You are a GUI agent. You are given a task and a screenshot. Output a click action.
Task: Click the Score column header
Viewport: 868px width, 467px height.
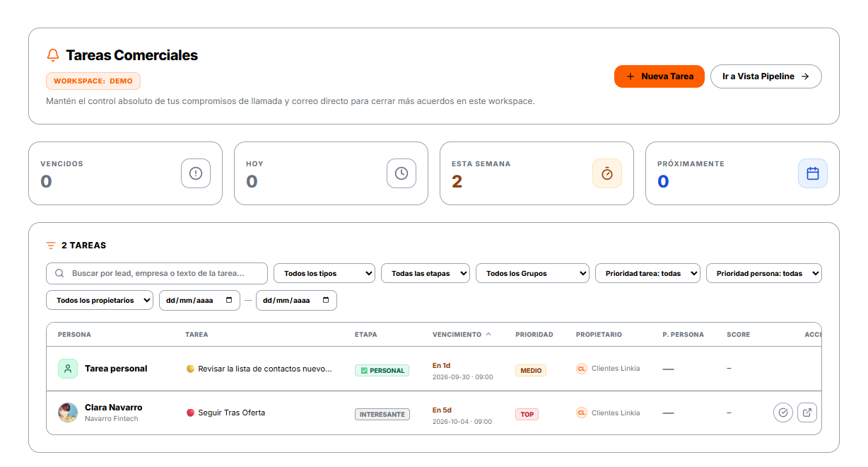738,335
